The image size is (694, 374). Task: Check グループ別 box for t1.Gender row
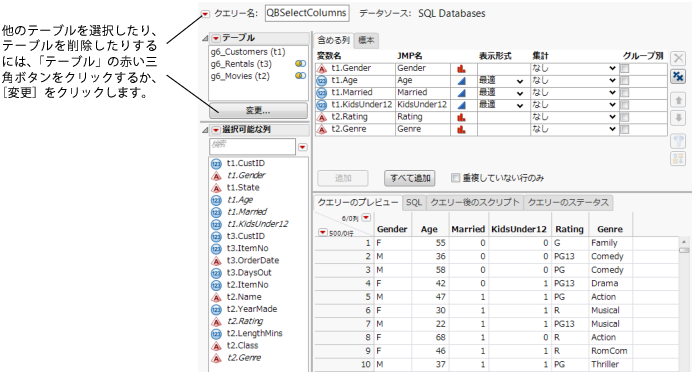coord(625,69)
